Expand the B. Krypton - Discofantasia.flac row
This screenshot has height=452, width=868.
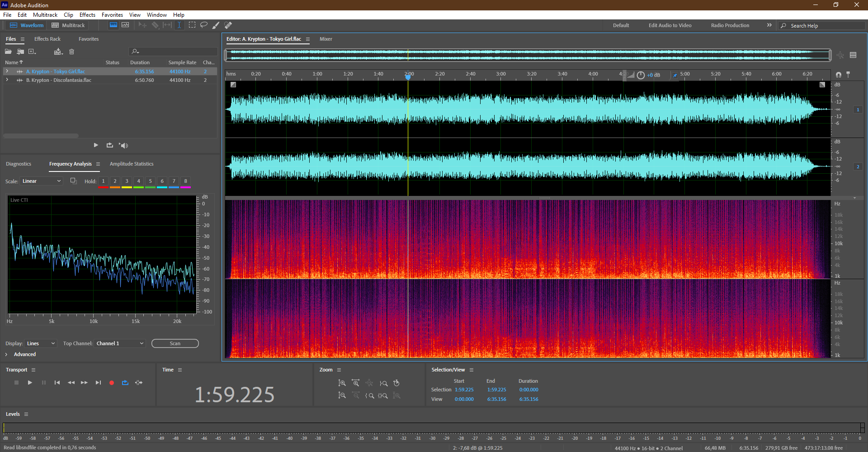tap(7, 80)
